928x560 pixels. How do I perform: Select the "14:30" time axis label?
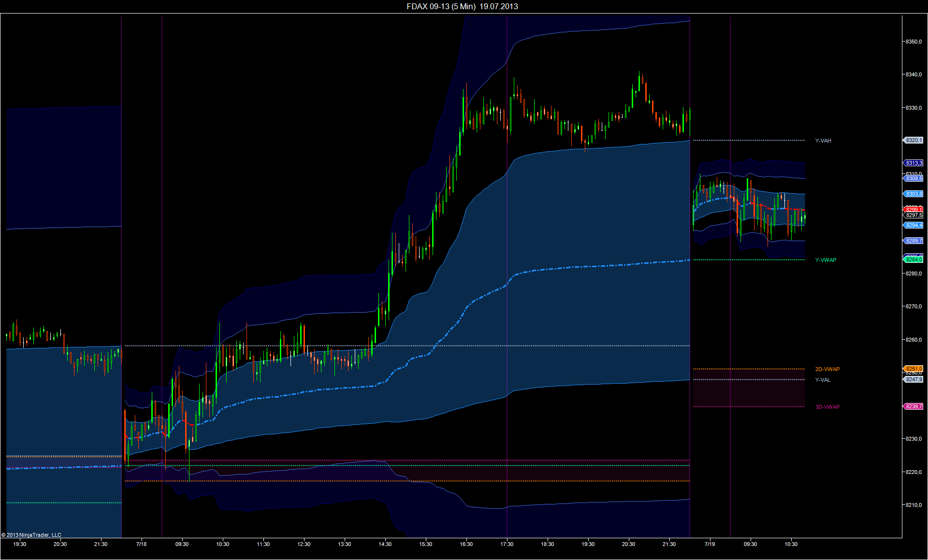click(x=385, y=544)
